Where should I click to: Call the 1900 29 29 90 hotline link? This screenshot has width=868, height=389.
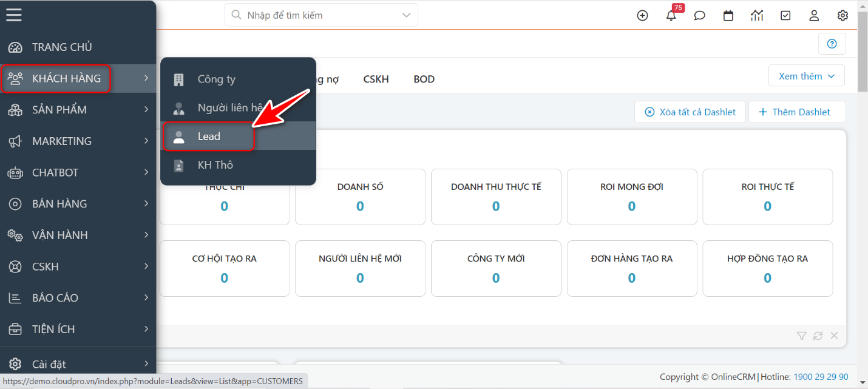click(x=821, y=376)
